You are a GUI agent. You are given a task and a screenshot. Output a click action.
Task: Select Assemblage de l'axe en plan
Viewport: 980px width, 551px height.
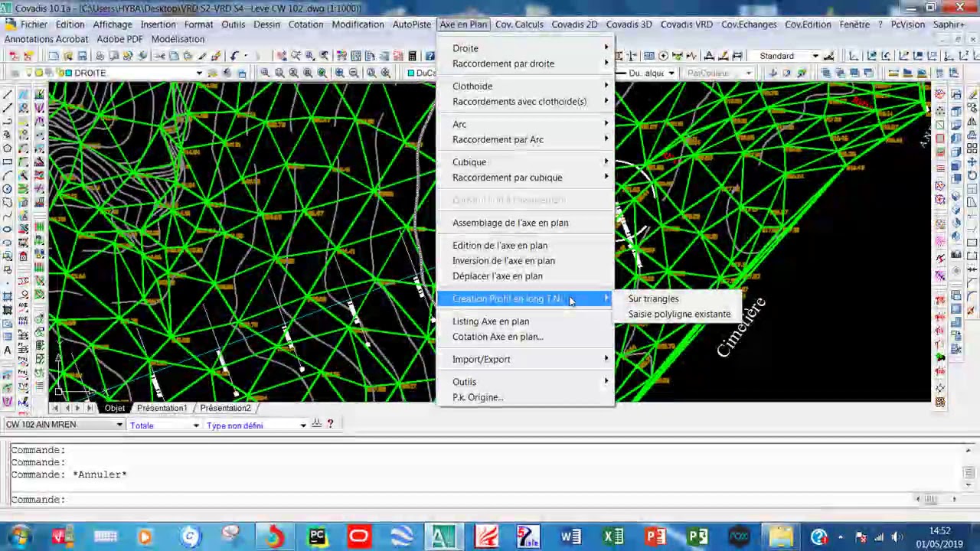(x=510, y=223)
